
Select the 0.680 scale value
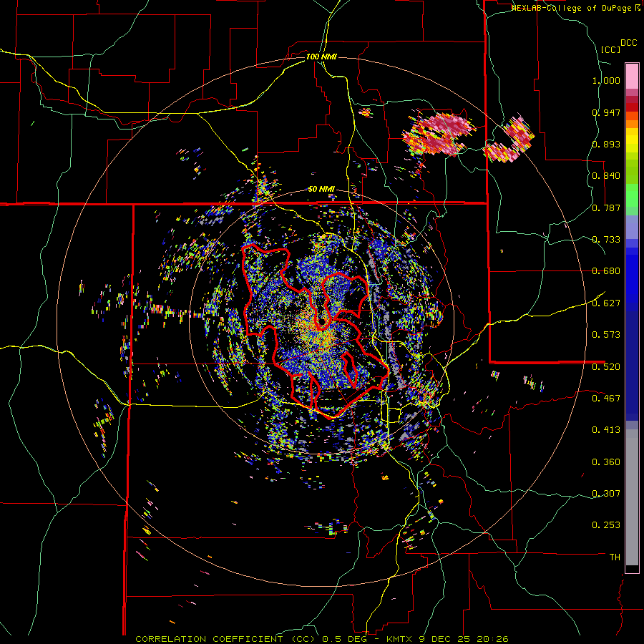pos(606,271)
